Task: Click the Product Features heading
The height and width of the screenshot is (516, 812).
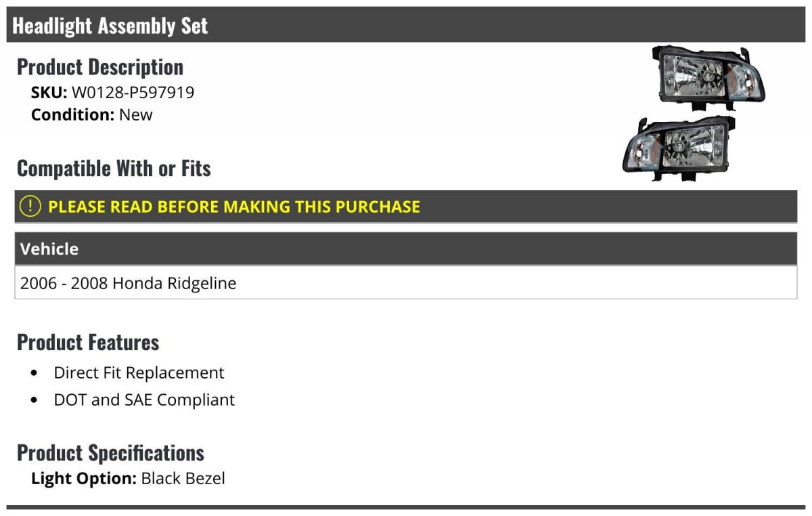Action: [88, 343]
